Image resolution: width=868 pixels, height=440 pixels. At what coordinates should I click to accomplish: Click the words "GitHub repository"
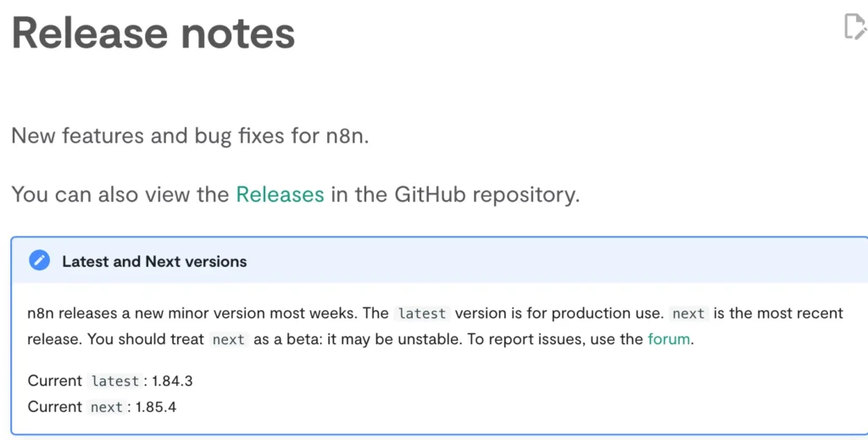pos(487,194)
